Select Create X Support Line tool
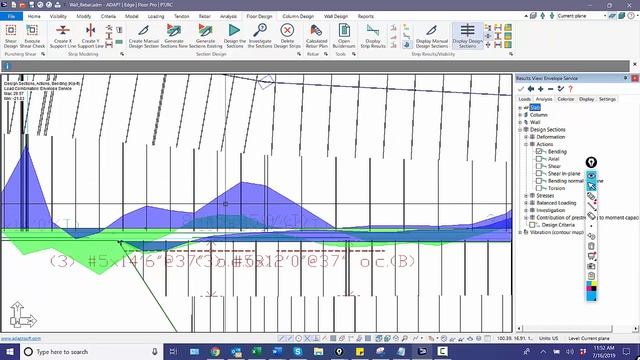The image size is (640, 360). click(63, 36)
